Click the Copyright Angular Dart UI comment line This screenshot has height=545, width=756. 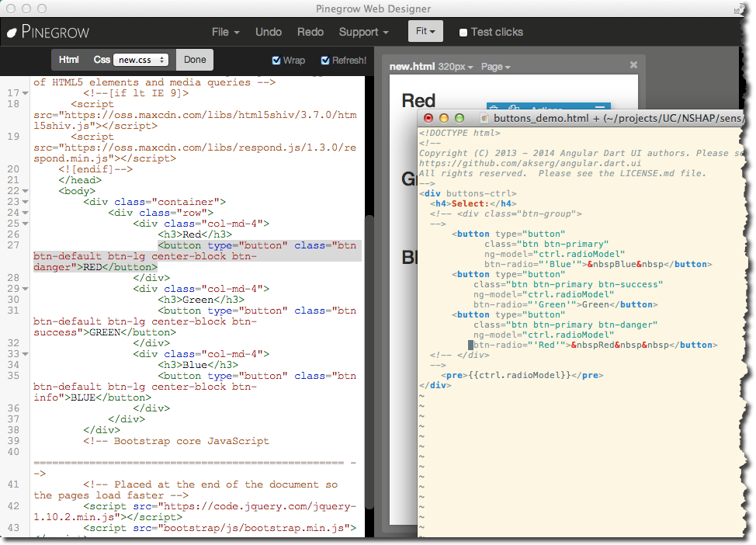click(x=581, y=153)
